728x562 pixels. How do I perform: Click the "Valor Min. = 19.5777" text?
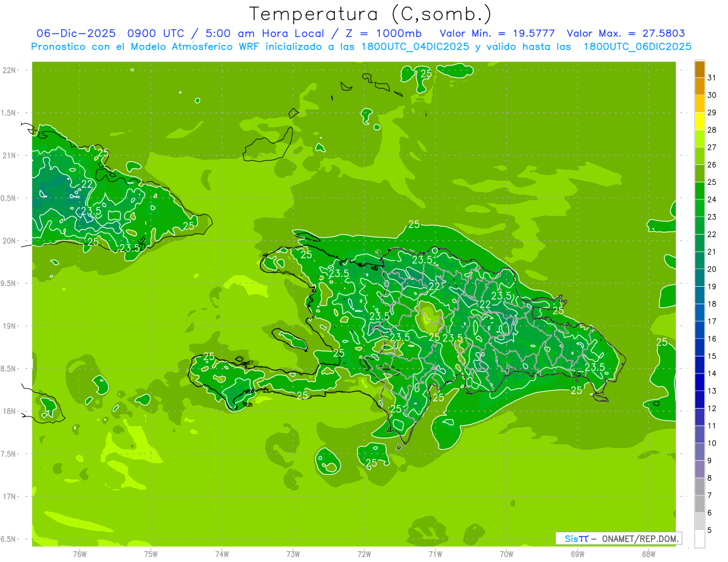(497, 33)
